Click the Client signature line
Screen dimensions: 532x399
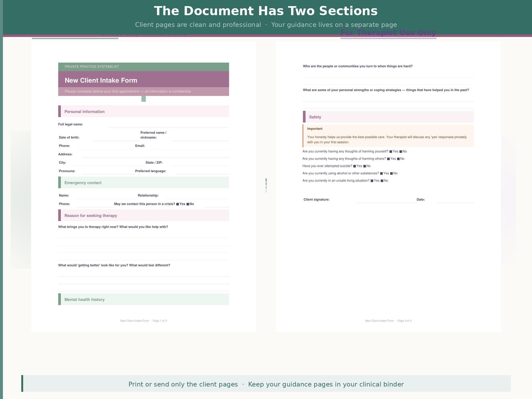(x=385, y=200)
